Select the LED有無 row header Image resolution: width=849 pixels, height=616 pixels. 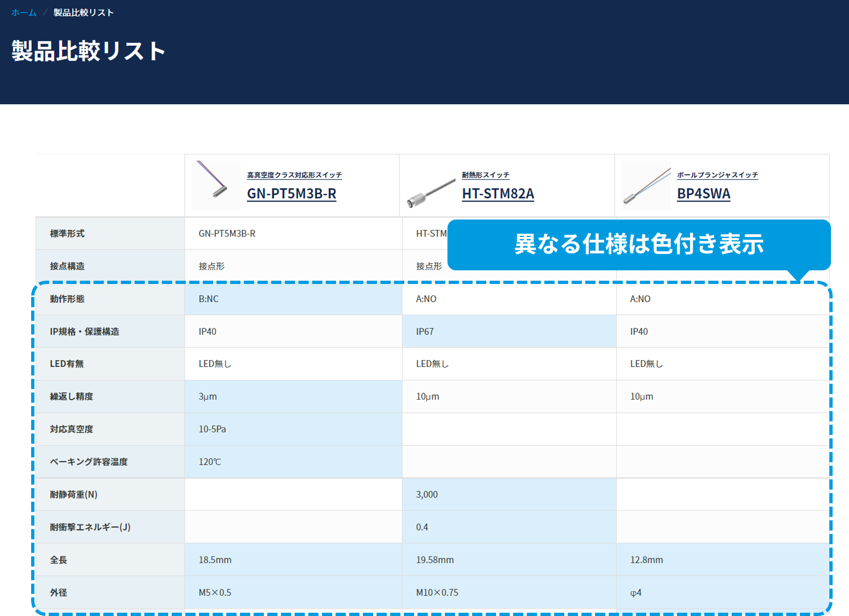(x=110, y=364)
